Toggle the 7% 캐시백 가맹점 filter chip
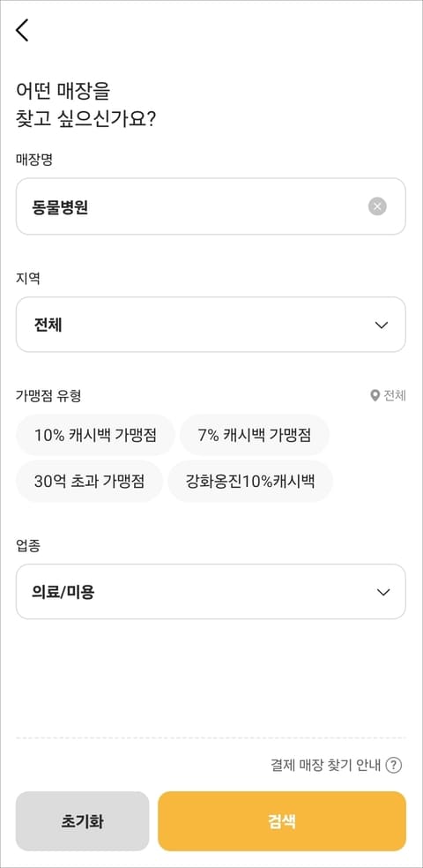 [255, 435]
